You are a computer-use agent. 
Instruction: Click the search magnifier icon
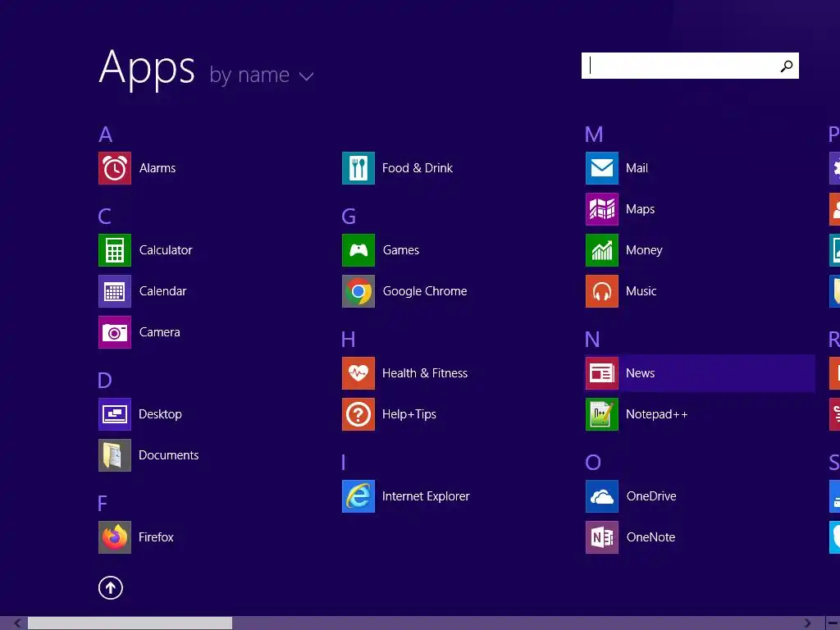pyautogui.click(x=787, y=66)
